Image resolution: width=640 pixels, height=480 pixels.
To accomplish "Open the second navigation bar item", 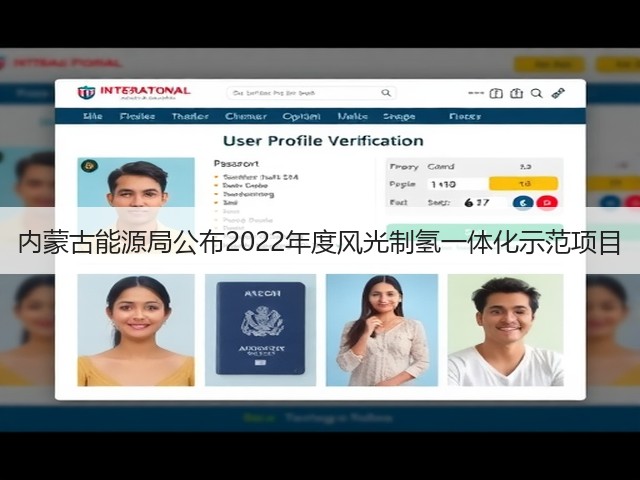I will coord(138,116).
